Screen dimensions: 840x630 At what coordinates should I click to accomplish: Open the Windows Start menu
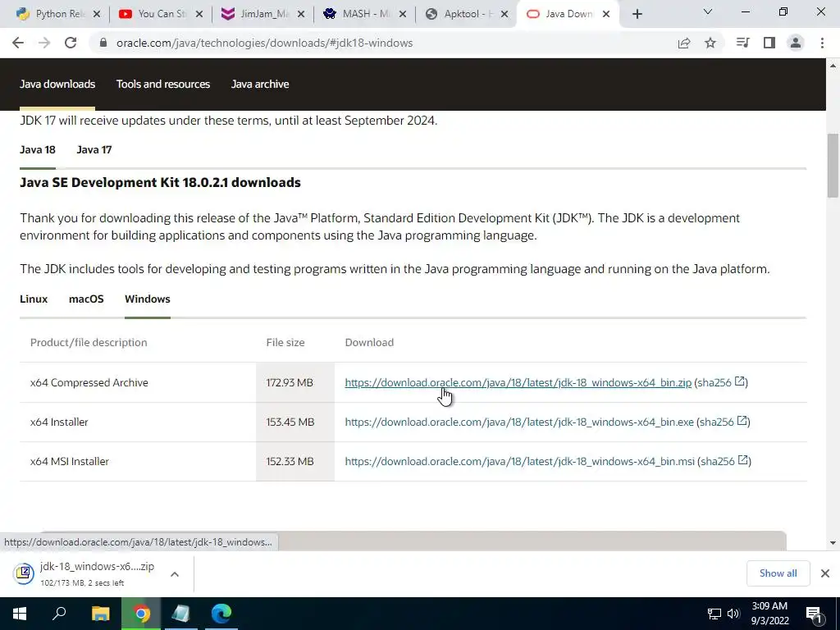click(20, 614)
